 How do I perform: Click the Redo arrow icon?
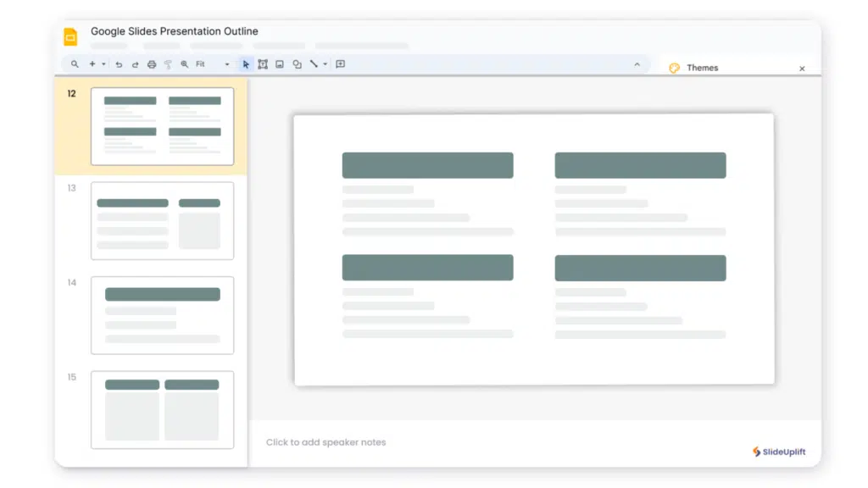click(135, 64)
